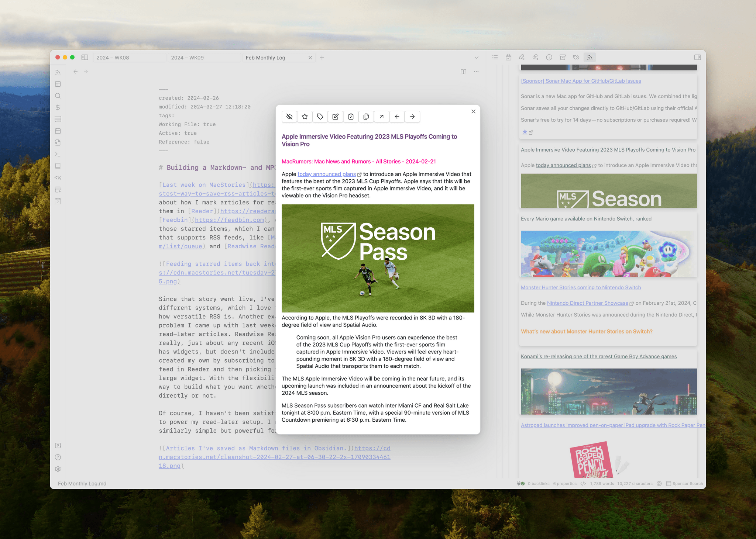The width and height of the screenshot is (756, 539).
Task: Edit tags for the article
Action: pyautogui.click(x=320, y=117)
